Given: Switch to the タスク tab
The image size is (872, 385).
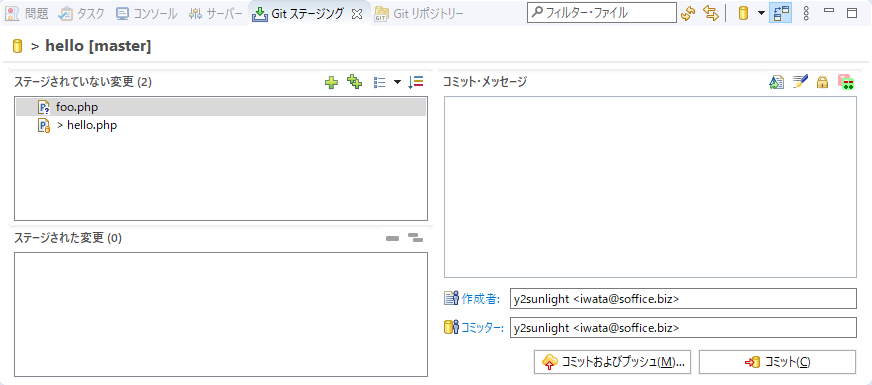Looking at the screenshot, I should [82, 13].
